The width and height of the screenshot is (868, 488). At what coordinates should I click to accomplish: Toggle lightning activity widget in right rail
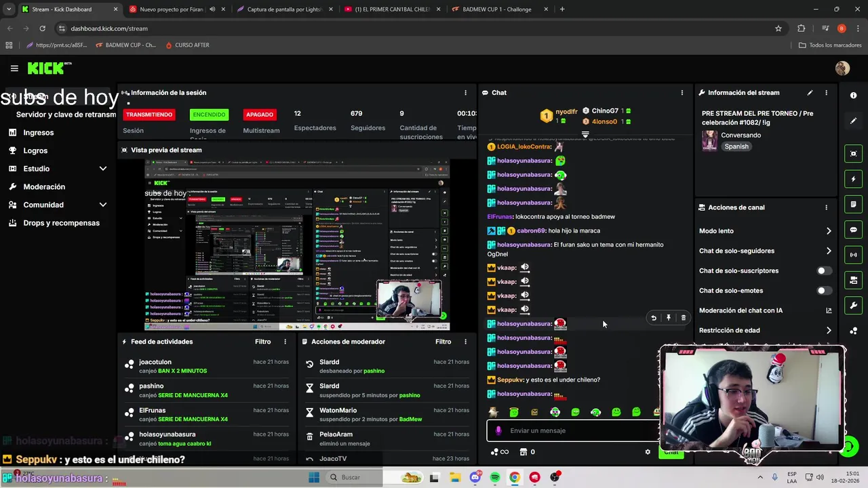click(x=853, y=179)
